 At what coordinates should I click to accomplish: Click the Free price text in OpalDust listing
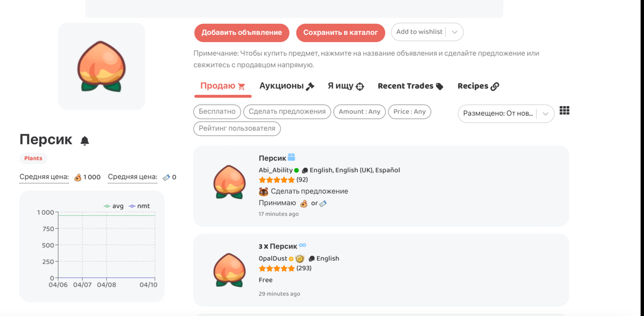click(266, 280)
